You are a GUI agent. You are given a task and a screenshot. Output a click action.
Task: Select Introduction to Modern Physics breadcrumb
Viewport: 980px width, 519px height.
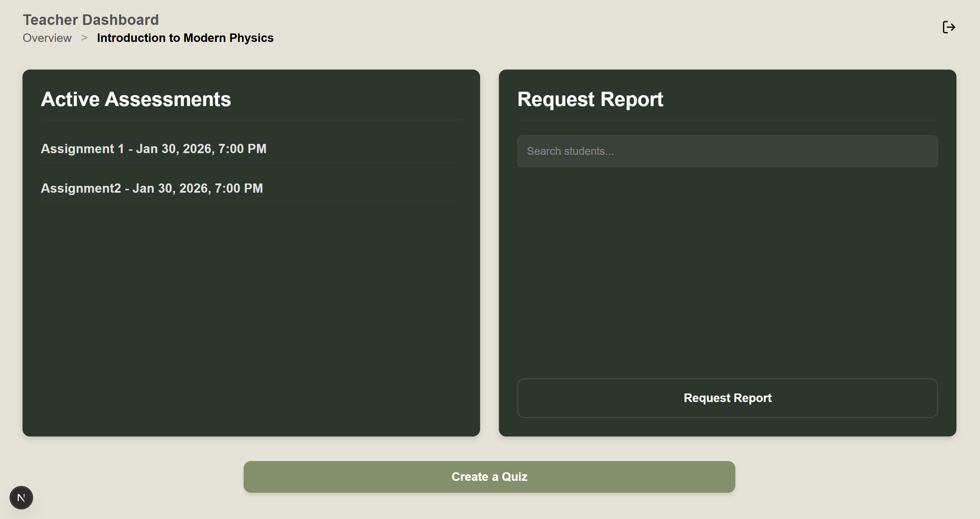pos(185,38)
